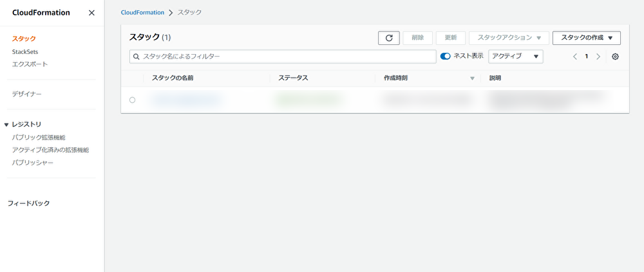Click the 説明 column header

[x=495, y=78]
